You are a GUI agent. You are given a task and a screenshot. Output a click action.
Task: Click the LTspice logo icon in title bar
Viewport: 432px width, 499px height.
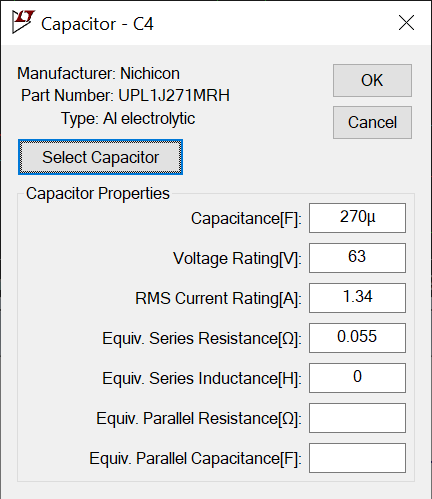23,22
